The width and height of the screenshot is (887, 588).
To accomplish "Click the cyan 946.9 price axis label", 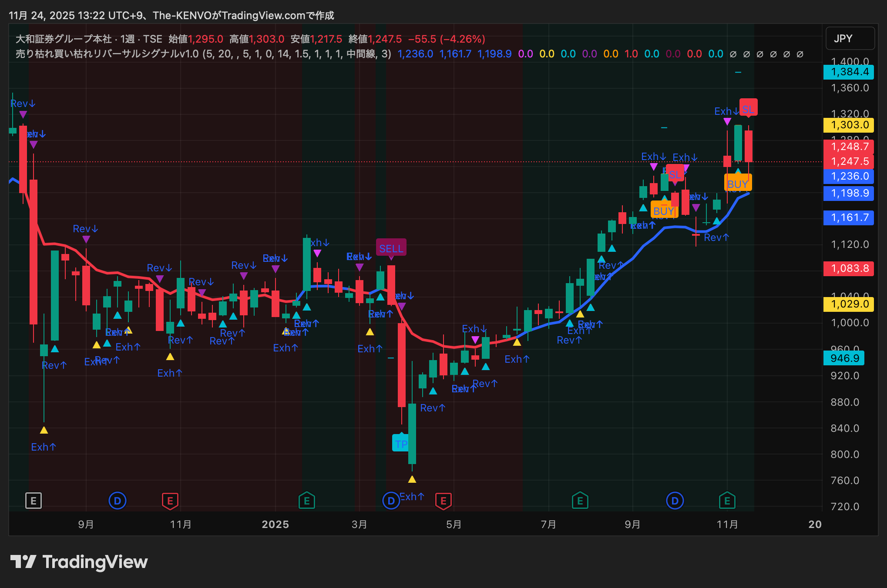I will click(844, 358).
